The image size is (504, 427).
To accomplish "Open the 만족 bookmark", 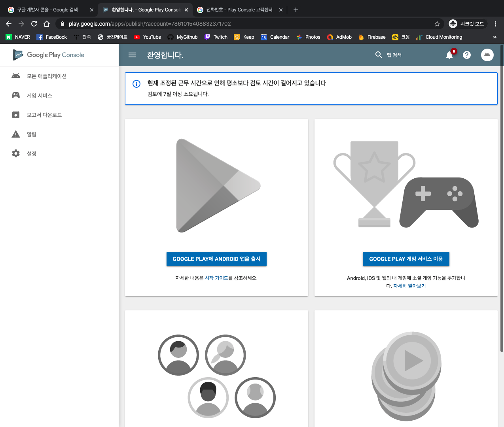I will click(82, 37).
